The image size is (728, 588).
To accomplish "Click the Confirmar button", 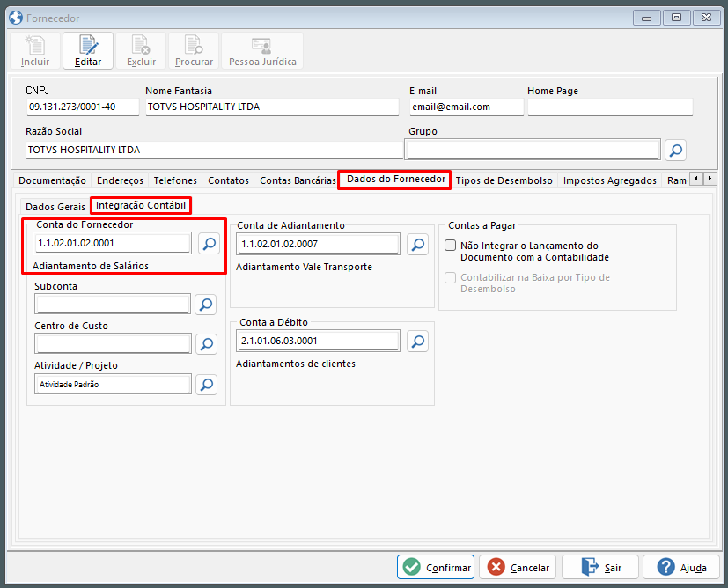I will [436, 567].
